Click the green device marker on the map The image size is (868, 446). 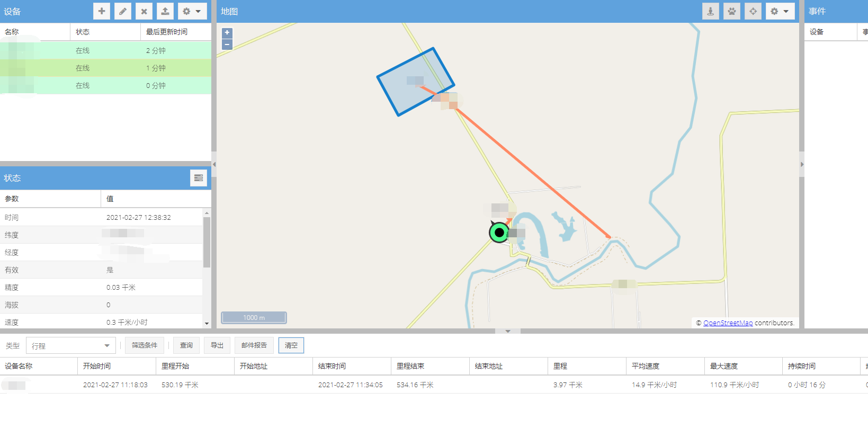(499, 232)
